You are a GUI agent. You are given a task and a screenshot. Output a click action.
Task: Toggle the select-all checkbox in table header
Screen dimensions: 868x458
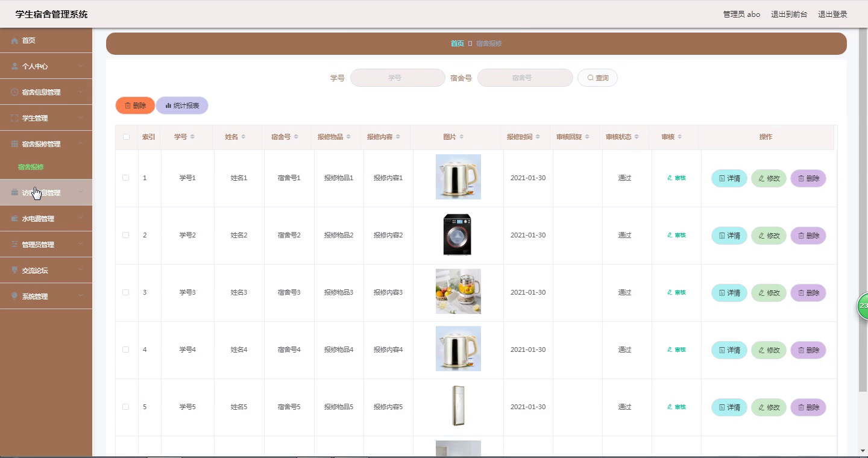click(x=126, y=137)
